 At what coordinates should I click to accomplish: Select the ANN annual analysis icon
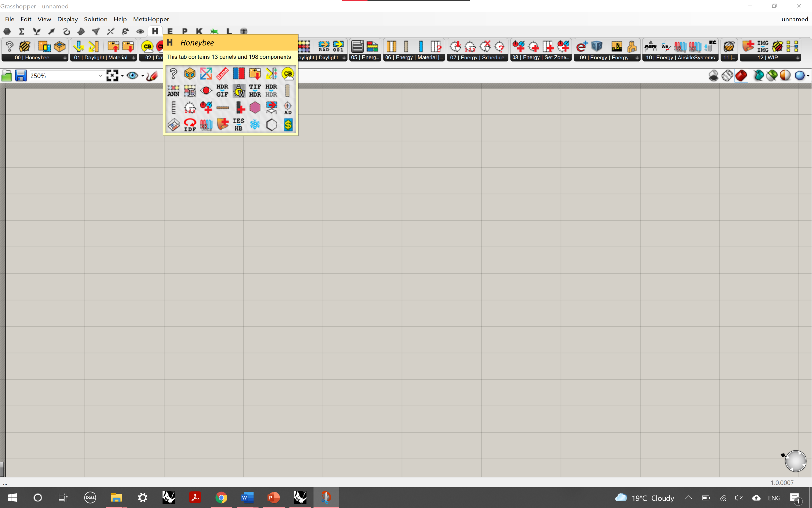(x=173, y=90)
